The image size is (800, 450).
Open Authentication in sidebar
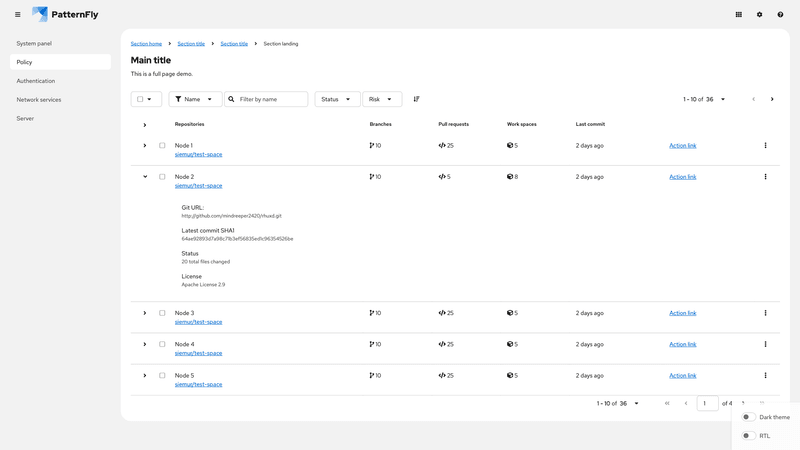(60, 81)
